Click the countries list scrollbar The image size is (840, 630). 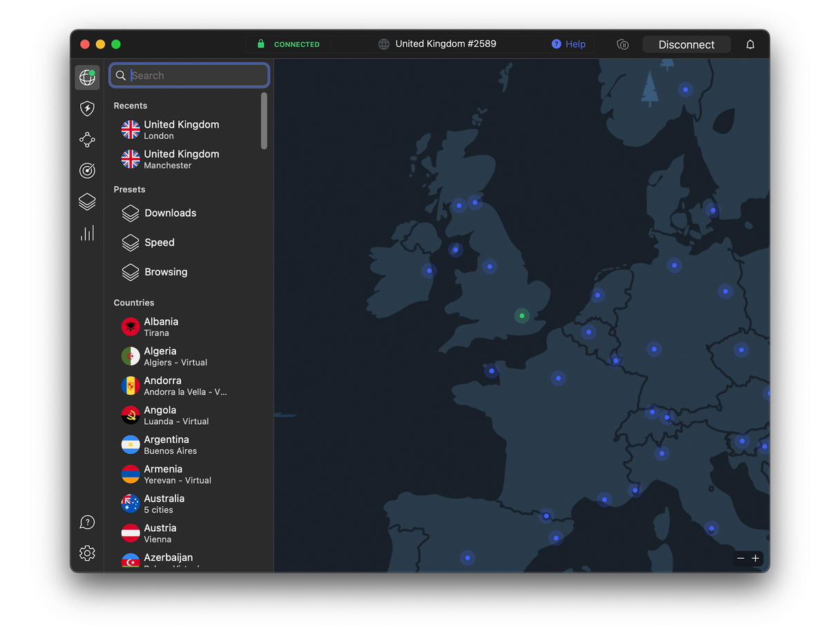264,124
